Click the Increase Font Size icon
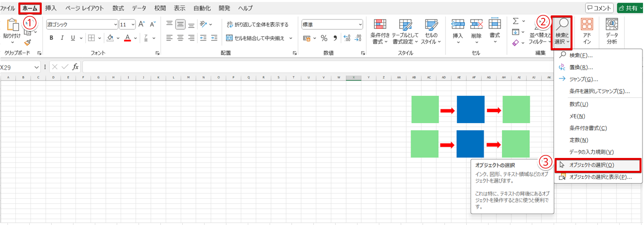This screenshot has width=644, height=225. pos(142,24)
